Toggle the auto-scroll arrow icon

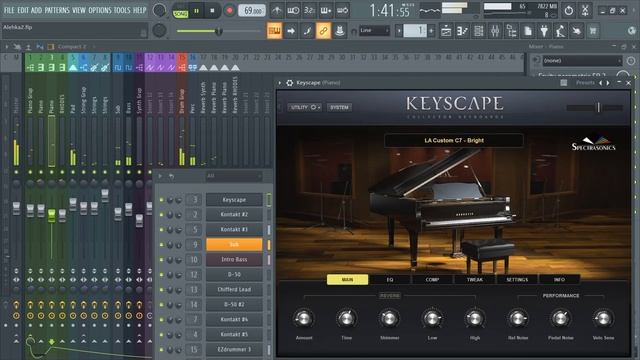click(x=291, y=31)
